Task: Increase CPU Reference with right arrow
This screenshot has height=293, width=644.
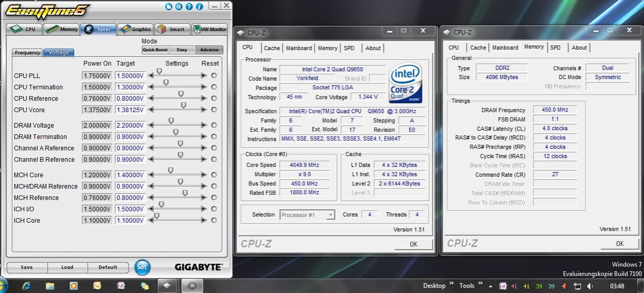Action: tap(204, 98)
